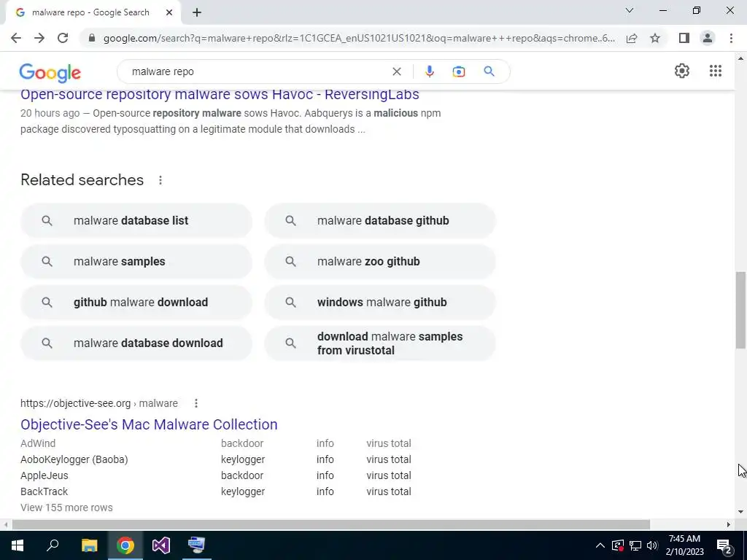Screen dimensions: 747x560
Task: Open Google apps grid
Action: click(715, 71)
